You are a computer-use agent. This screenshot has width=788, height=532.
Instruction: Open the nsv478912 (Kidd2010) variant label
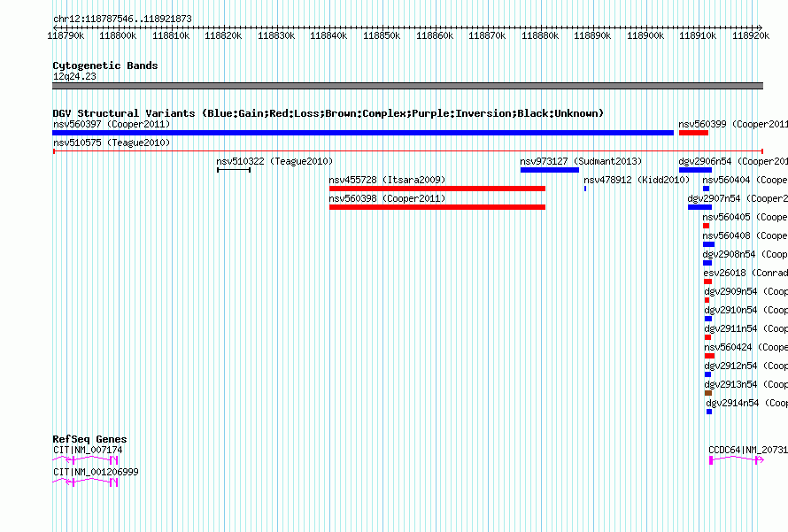click(637, 180)
